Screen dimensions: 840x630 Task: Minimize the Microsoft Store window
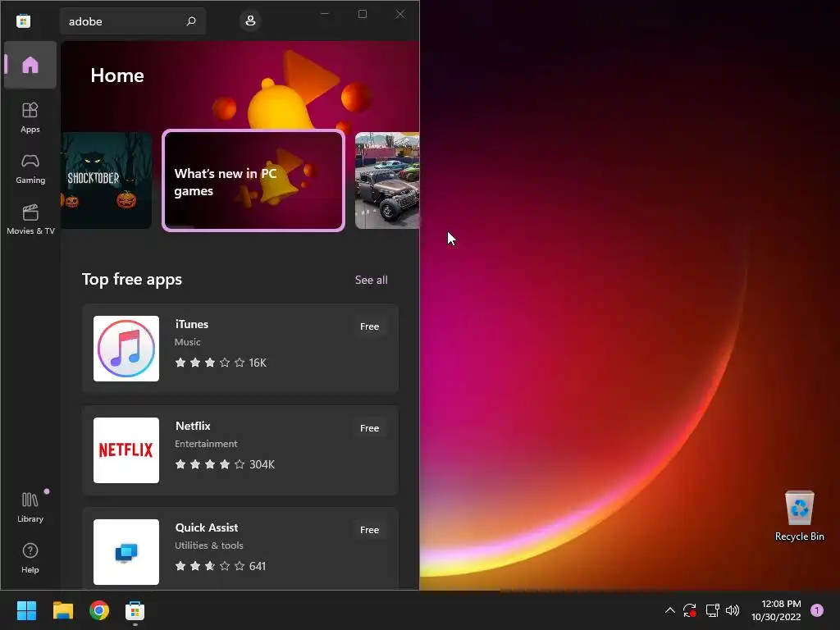[325, 14]
